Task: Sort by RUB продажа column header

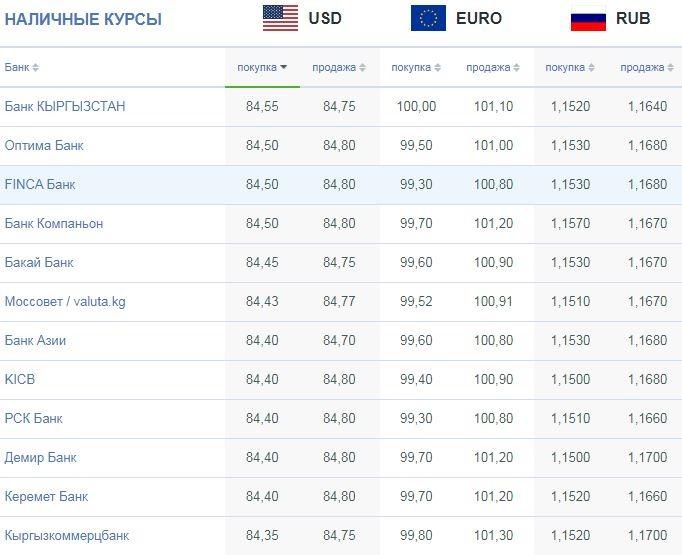Action: [647, 67]
